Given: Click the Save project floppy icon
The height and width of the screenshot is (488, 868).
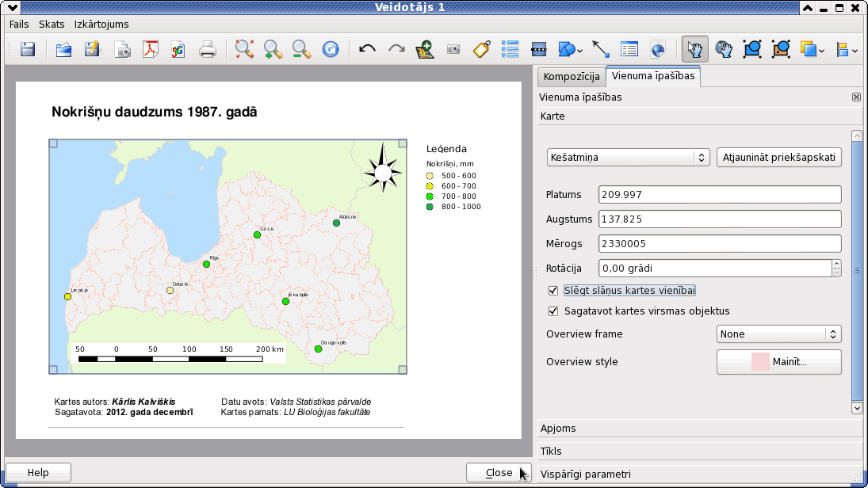Looking at the screenshot, I should coord(28,49).
